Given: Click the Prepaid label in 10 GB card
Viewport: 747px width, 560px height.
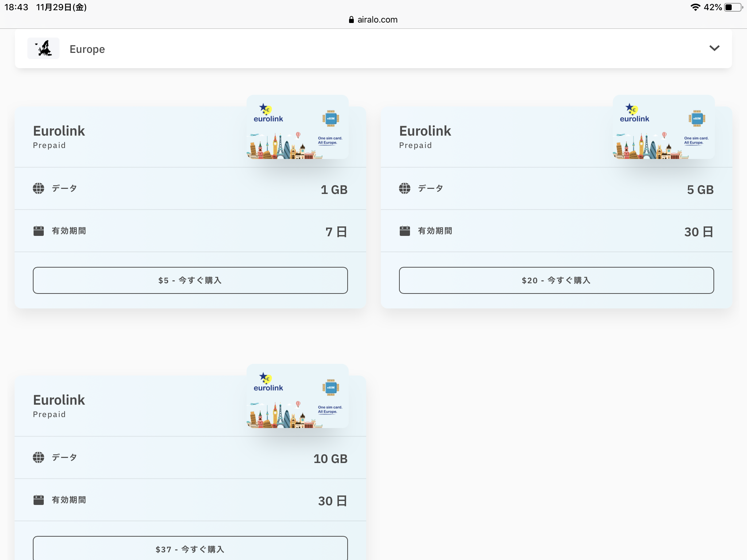Looking at the screenshot, I should point(49,415).
